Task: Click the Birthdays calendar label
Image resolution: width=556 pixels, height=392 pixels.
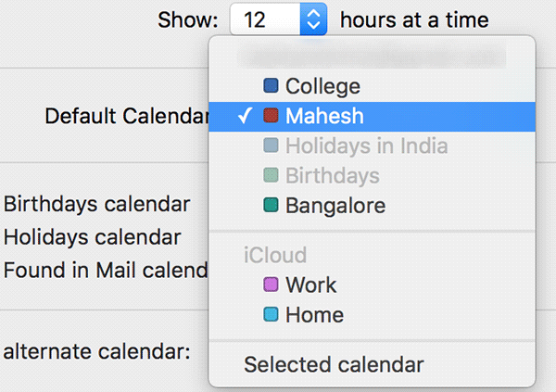Action: [97, 204]
